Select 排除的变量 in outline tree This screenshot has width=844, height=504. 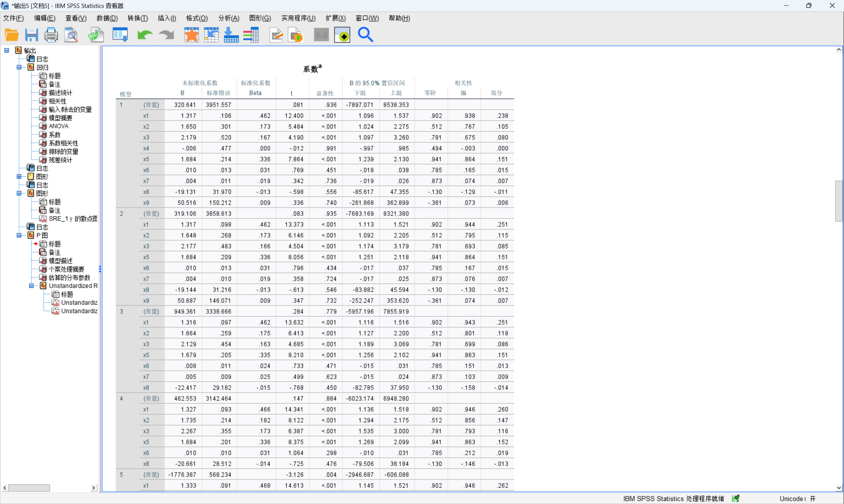tap(63, 151)
